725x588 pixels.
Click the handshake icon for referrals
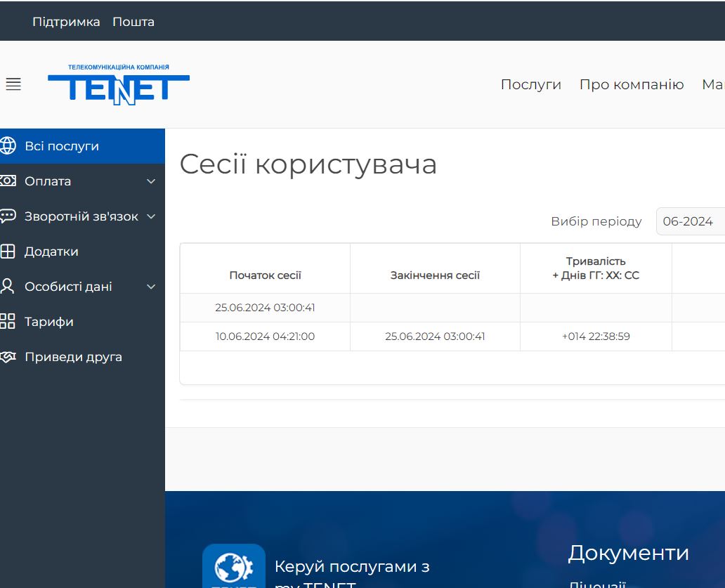[8, 357]
